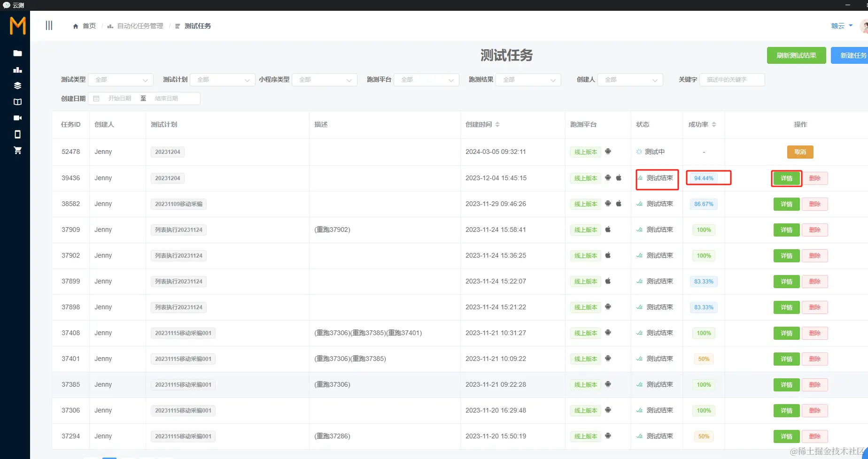Click timestamp 2023-11-21 09:22:28
The height and width of the screenshot is (459, 868).
(496, 384)
